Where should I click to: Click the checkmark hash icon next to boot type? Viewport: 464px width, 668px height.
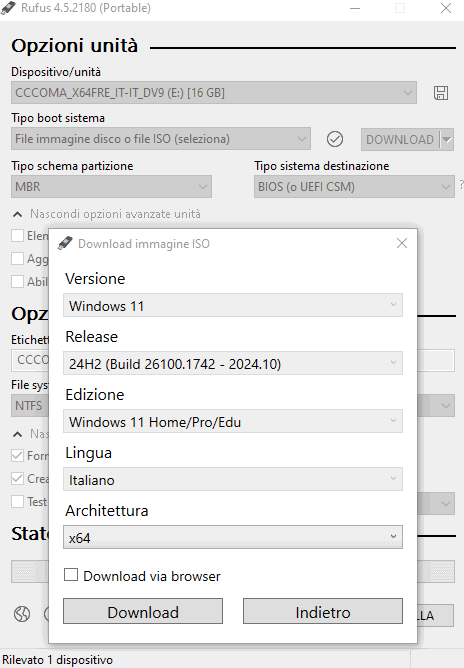[334, 139]
